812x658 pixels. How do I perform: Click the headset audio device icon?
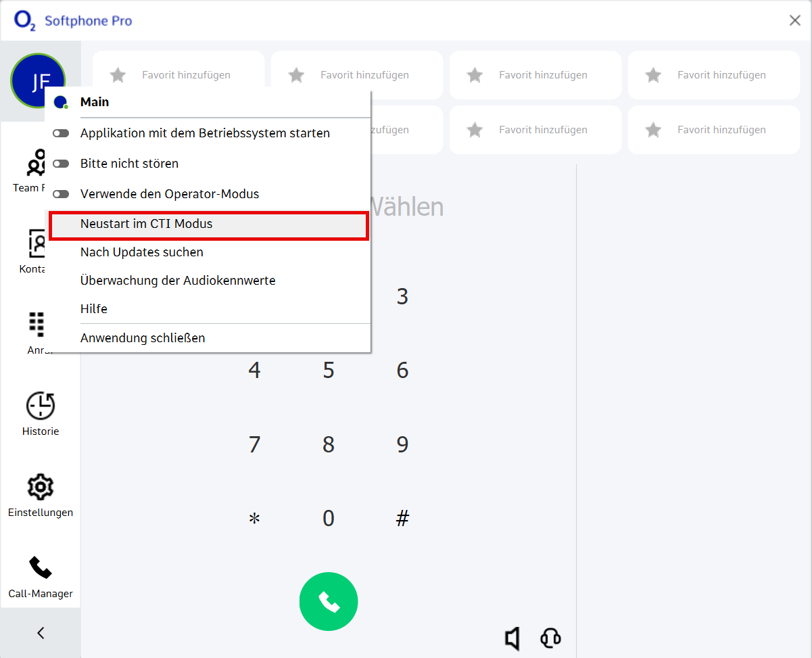pyautogui.click(x=550, y=638)
